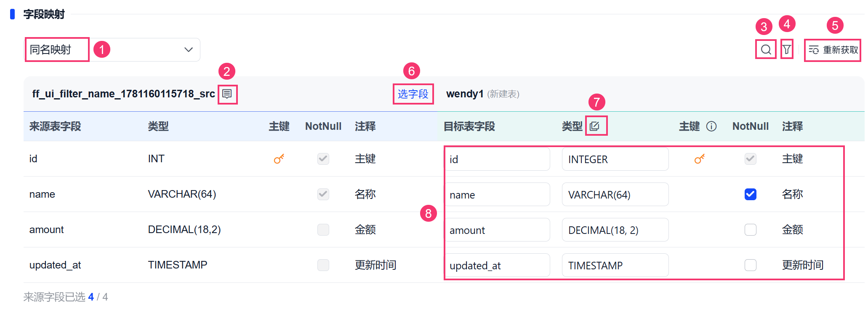Click the 选字段 link

(413, 94)
